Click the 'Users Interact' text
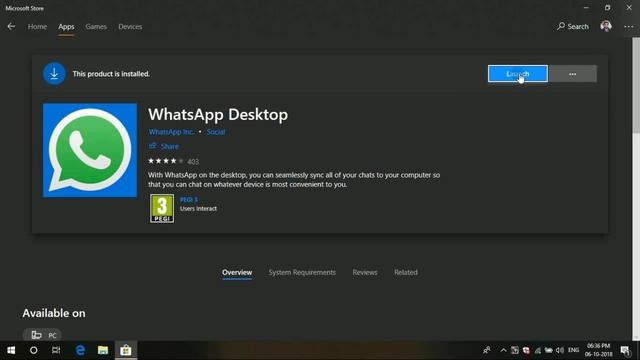Image resolution: width=640 pixels, height=360 pixels. pos(198,209)
